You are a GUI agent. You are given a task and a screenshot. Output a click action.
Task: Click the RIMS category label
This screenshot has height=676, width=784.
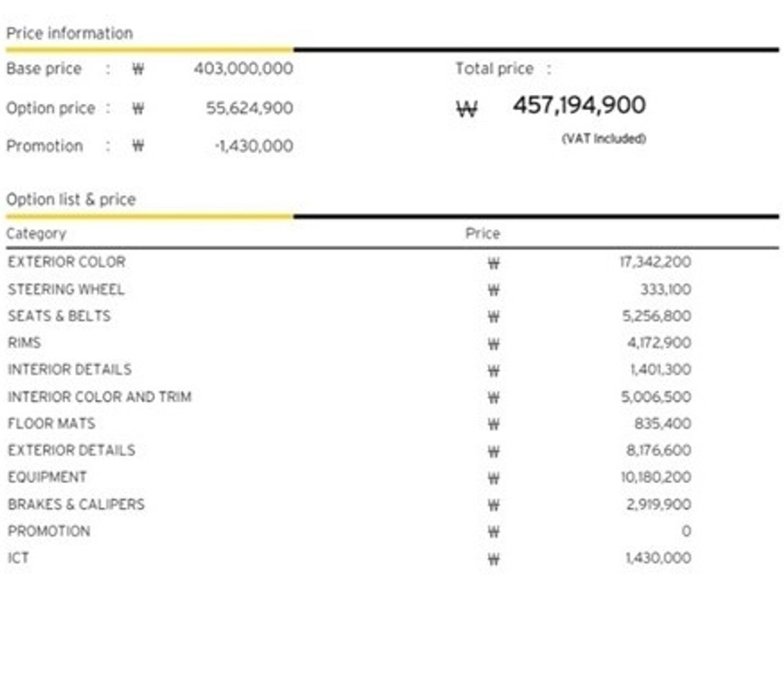(x=24, y=343)
